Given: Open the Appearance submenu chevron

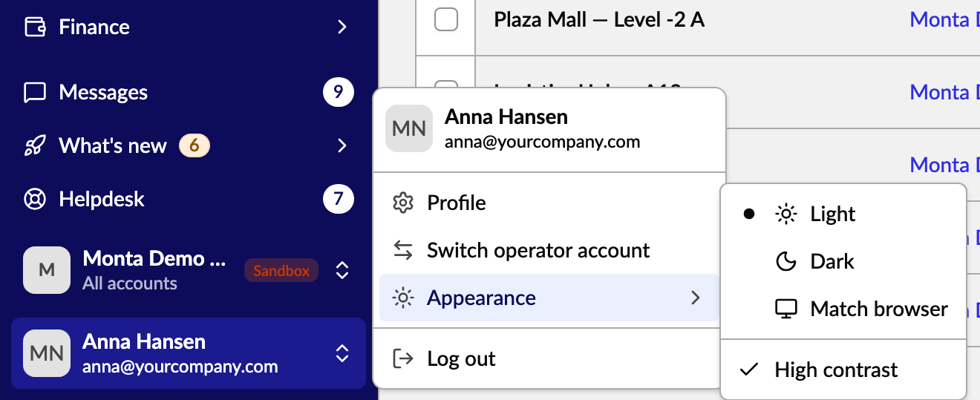Looking at the screenshot, I should [x=695, y=298].
